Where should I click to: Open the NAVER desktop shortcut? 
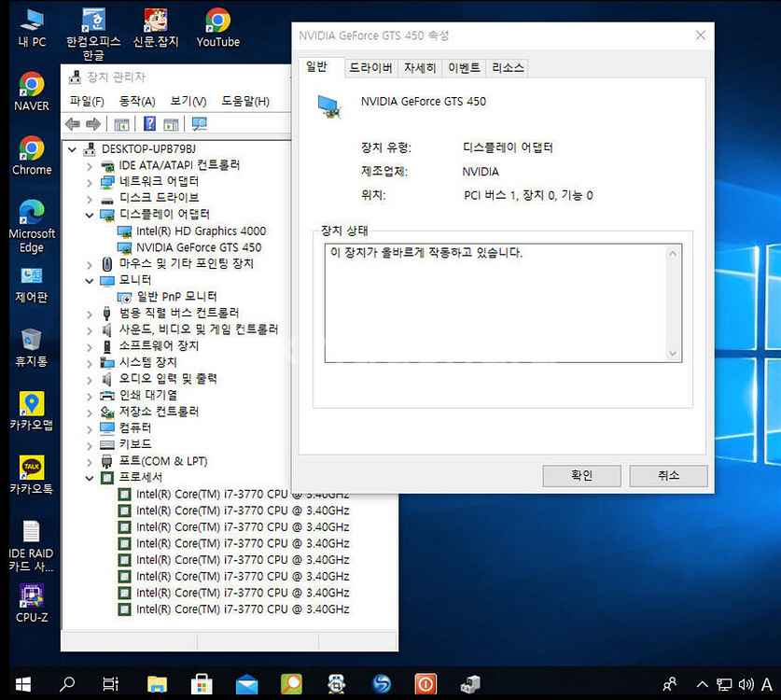point(32,91)
